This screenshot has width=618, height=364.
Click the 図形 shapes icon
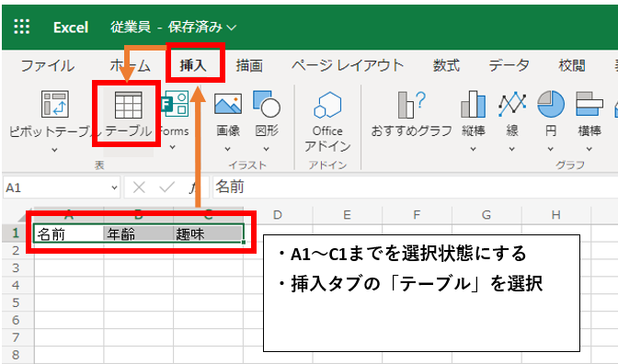tap(267, 104)
